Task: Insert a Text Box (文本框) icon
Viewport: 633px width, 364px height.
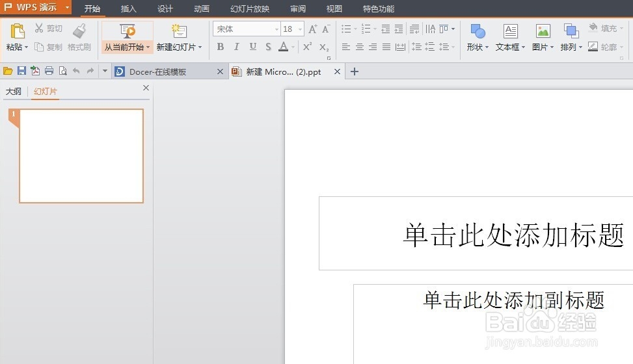Action: [x=510, y=31]
